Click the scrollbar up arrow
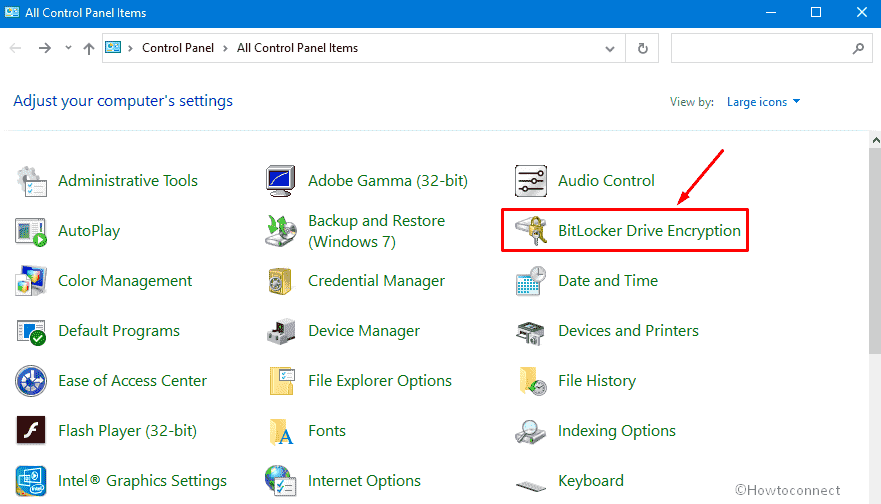 (x=875, y=140)
